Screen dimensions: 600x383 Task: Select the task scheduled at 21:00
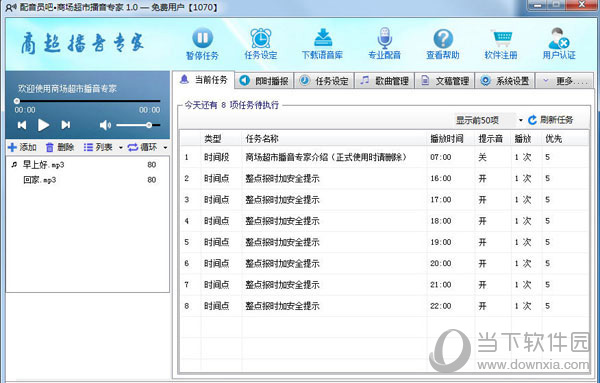[x=384, y=285]
